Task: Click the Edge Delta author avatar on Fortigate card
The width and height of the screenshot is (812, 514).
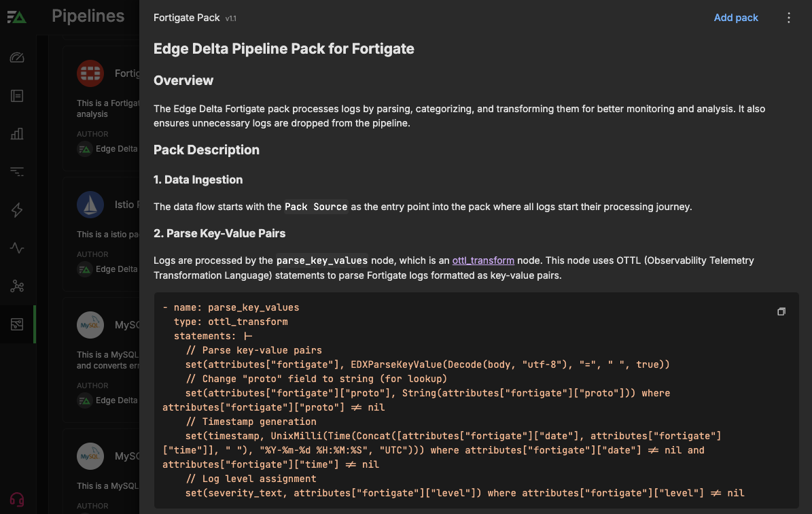Action: pos(84,149)
